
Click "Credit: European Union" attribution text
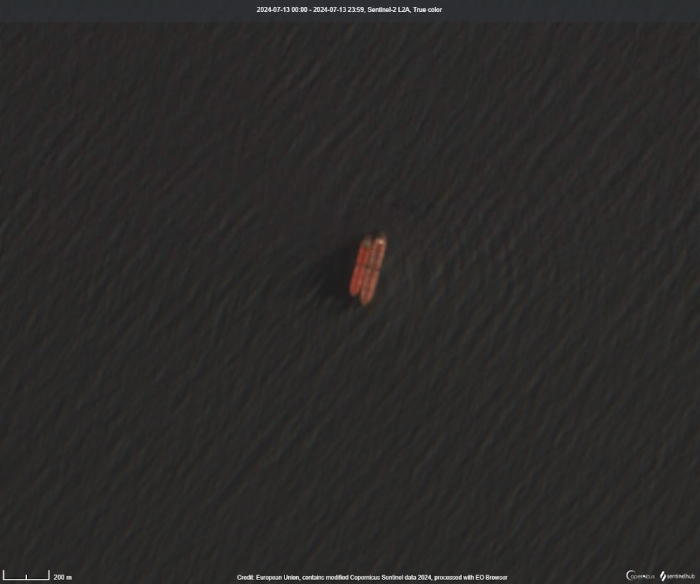268,577
